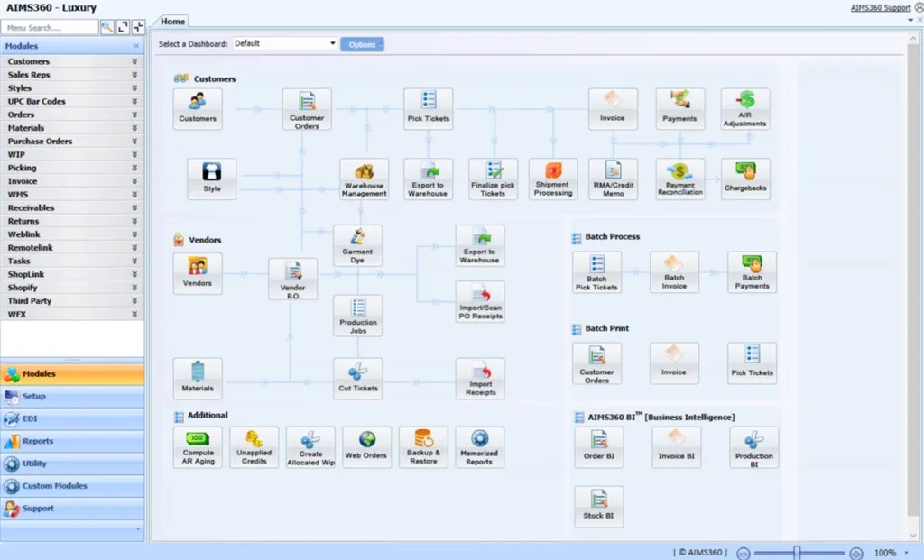
Task: Open the Batch Print Customer Orders icon
Action: tap(596, 363)
